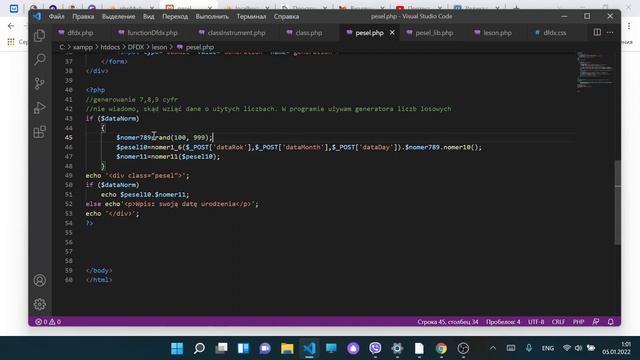The height and width of the screenshot is (360, 640).
Task: Open the Search panel icon
Action: tap(40, 60)
